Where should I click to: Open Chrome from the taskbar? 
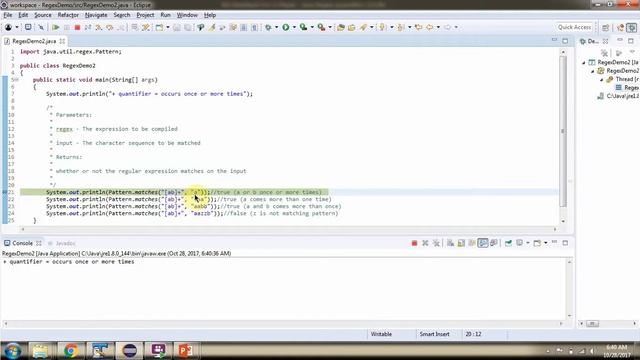click(x=71, y=351)
